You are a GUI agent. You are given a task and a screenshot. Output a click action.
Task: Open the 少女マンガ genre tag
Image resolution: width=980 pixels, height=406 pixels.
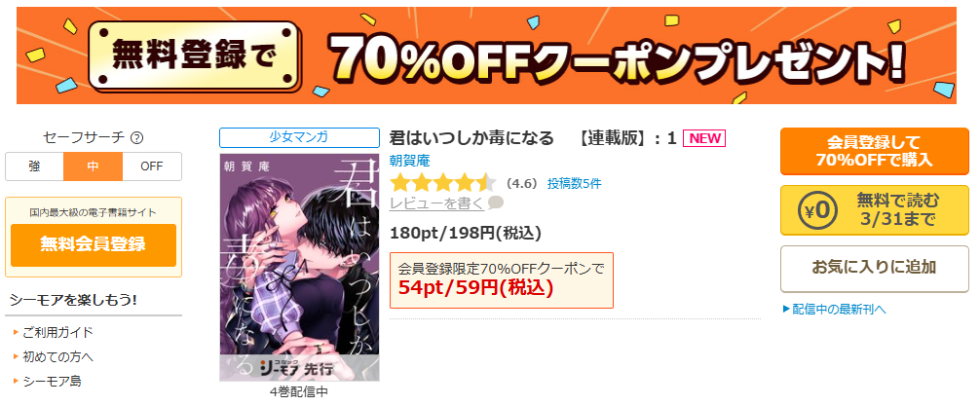[x=299, y=137]
